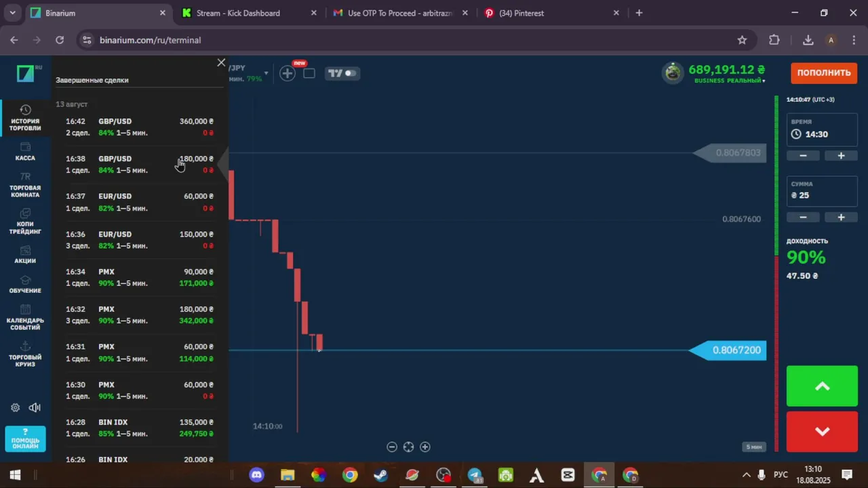Close the completed trades panel
Screen dimensions: 868x488
[221, 62]
